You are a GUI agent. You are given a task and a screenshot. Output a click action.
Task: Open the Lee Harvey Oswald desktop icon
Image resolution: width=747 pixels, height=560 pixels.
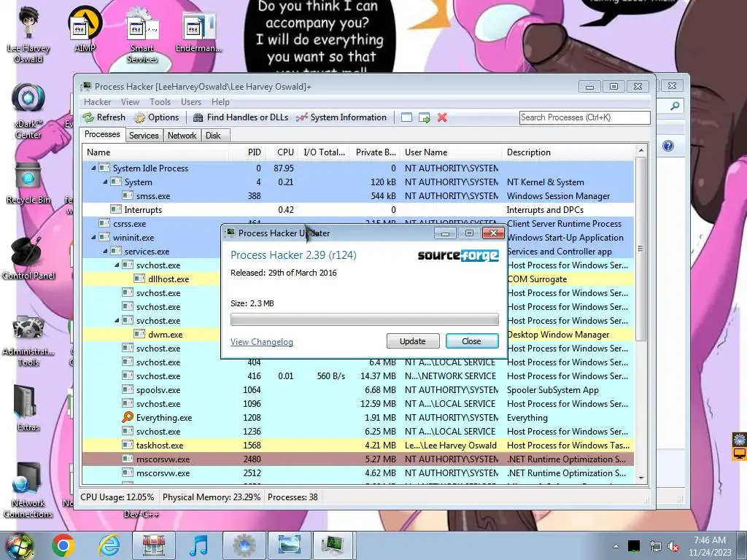pyautogui.click(x=28, y=36)
